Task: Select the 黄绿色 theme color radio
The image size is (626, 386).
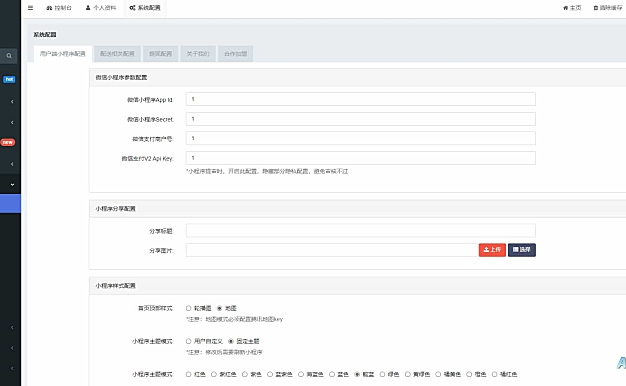Action: [x=408, y=374]
